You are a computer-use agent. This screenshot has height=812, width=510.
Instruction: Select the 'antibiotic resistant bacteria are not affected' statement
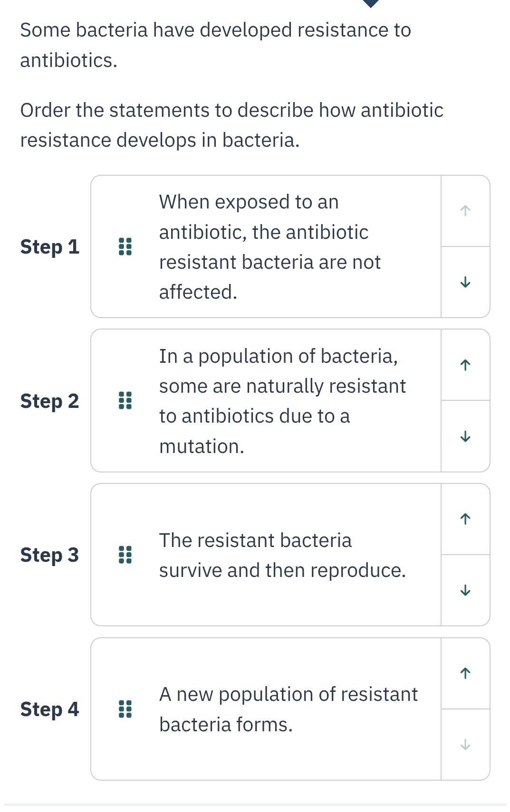pyautogui.click(x=269, y=247)
